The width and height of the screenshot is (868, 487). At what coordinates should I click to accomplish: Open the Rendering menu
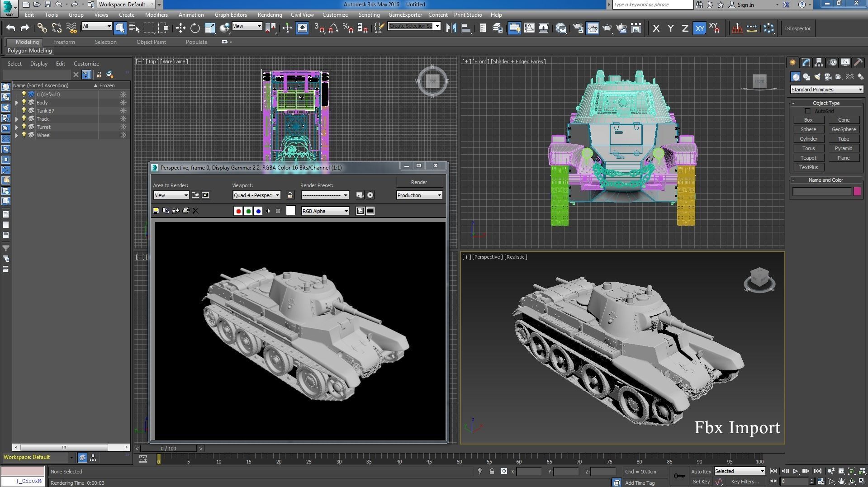click(x=270, y=15)
